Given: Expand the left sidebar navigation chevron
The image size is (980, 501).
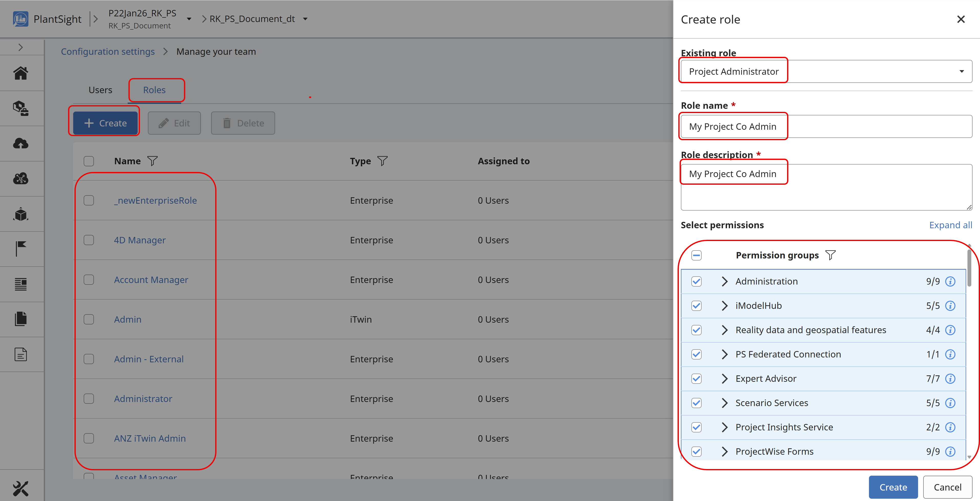Looking at the screenshot, I should 21,48.
